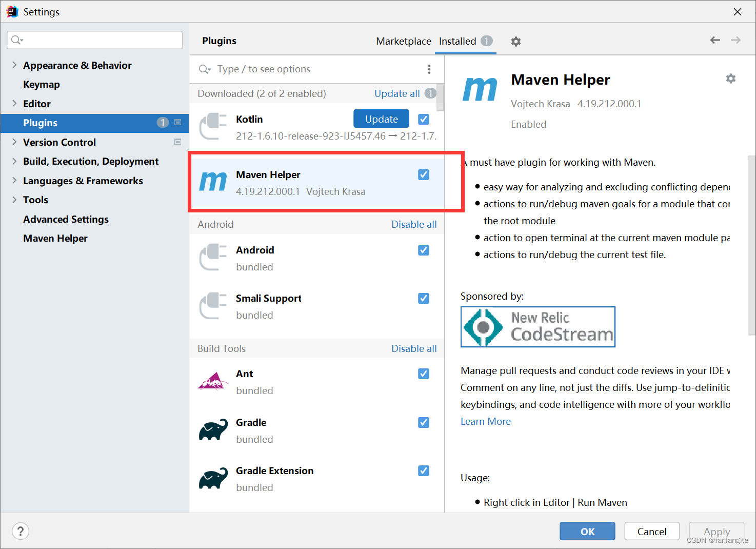Viewport: 756px width, 549px height.
Task: Click the plugin list scrollbar thumb
Action: 440,97
